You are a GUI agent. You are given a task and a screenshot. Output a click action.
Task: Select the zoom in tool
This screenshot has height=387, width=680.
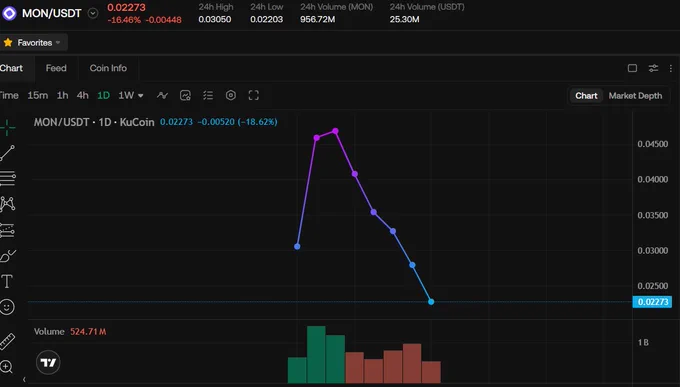click(7, 367)
